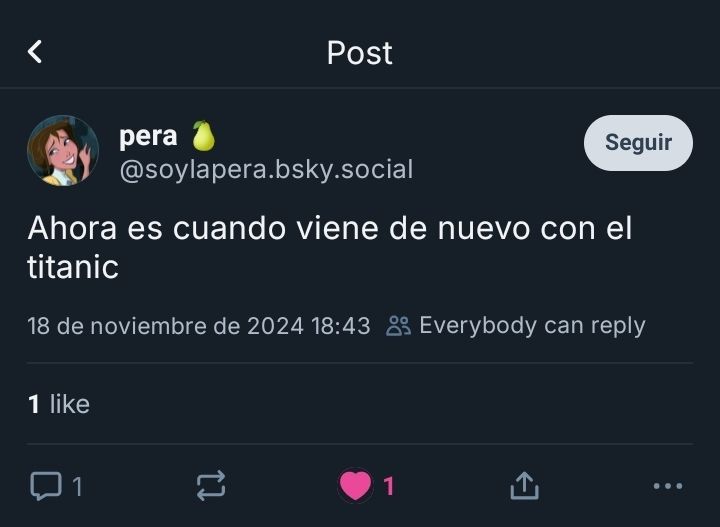
Task: Unlike the post via the pink heart
Action: pyautogui.click(x=355, y=485)
